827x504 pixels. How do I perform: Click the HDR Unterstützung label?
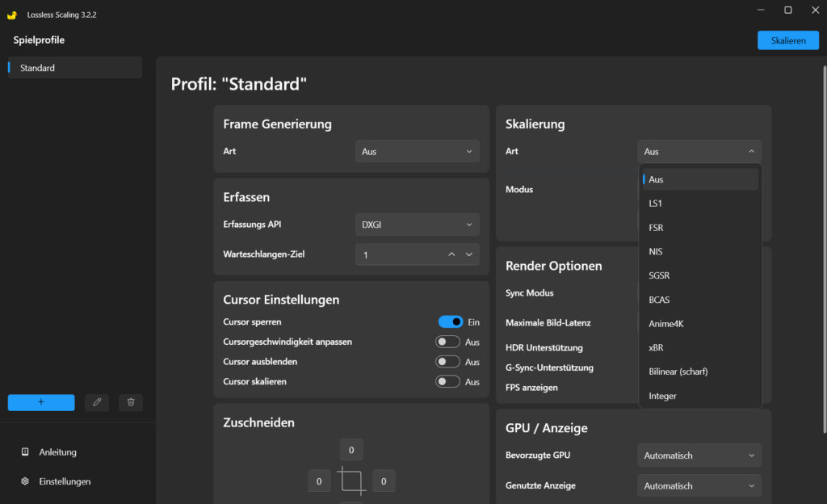(x=544, y=347)
